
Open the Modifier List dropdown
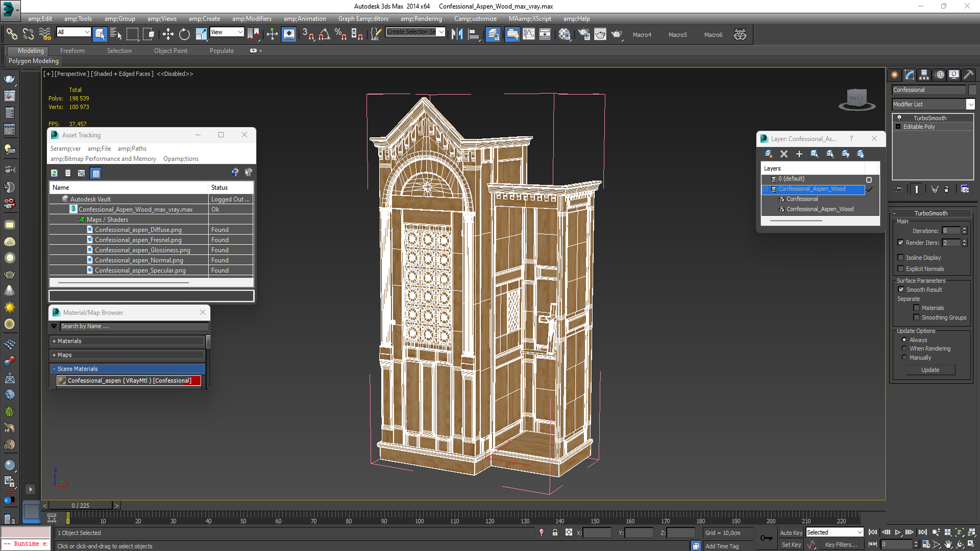(x=970, y=104)
